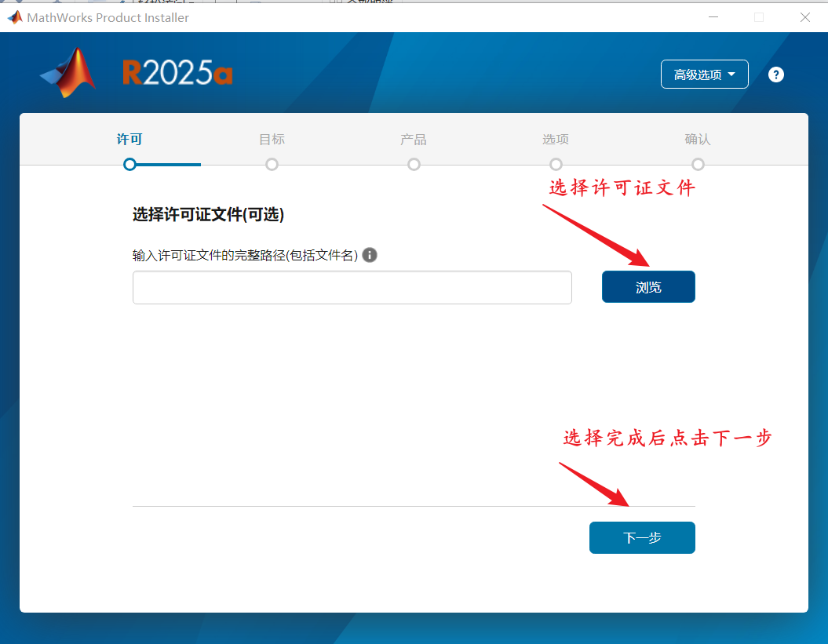Image resolution: width=828 pixels, height=644 pixels.
Task: Click MathWorks Product Installer title text
Action: point(108,17)
